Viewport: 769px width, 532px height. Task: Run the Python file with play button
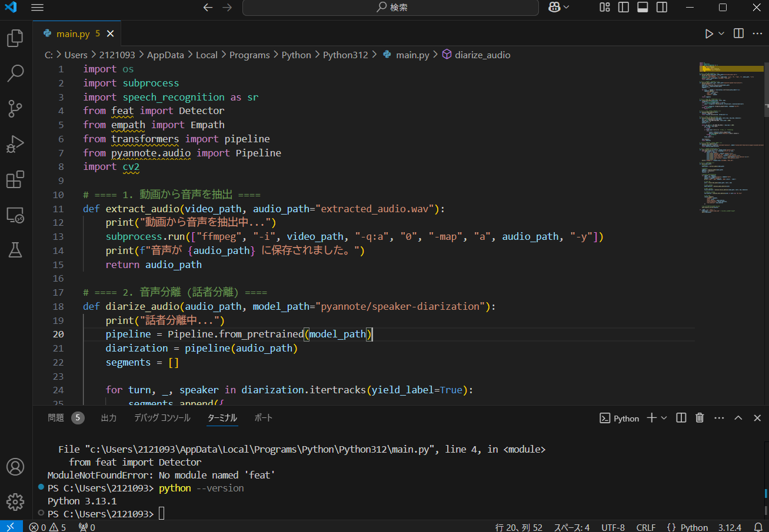coord(709,34)
